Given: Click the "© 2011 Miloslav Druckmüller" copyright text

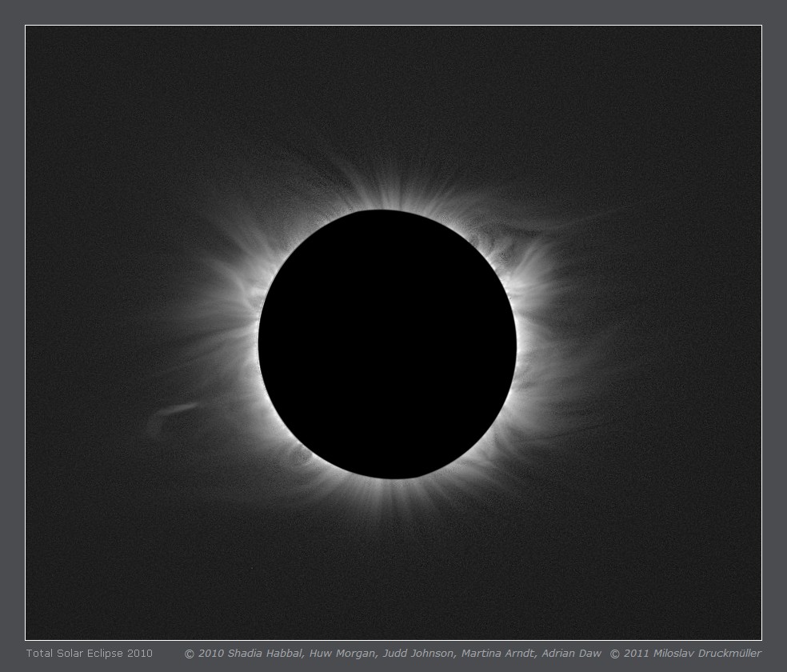Looking at the screenshot, I should 685,654.
